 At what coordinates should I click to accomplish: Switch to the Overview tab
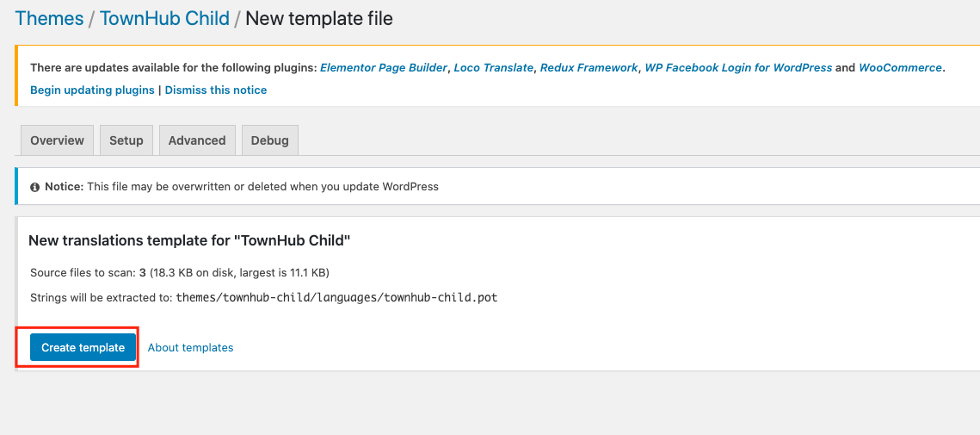click(x=57, y=140)
